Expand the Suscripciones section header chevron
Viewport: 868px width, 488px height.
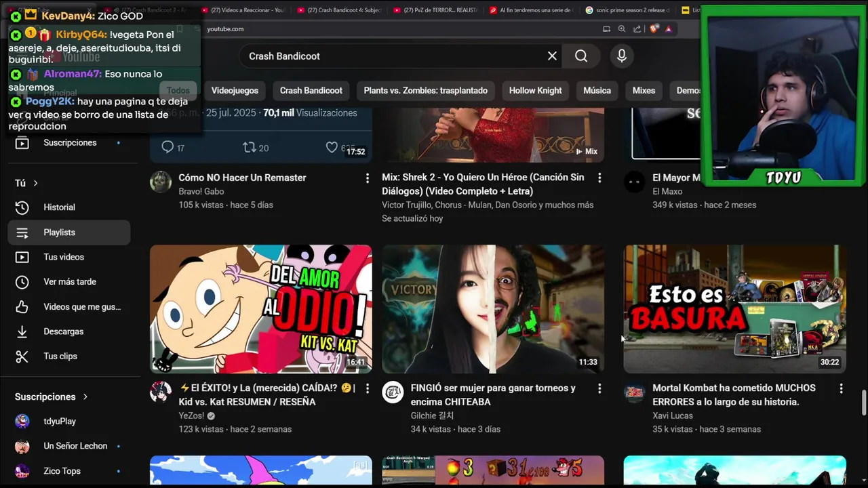85,397
